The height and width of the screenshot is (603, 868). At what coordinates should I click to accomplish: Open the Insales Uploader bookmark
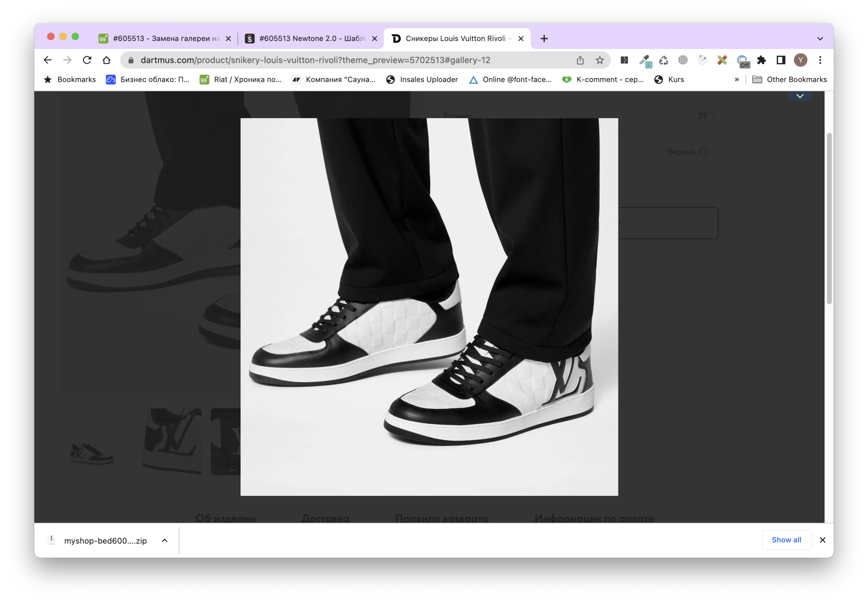point(422,79)
